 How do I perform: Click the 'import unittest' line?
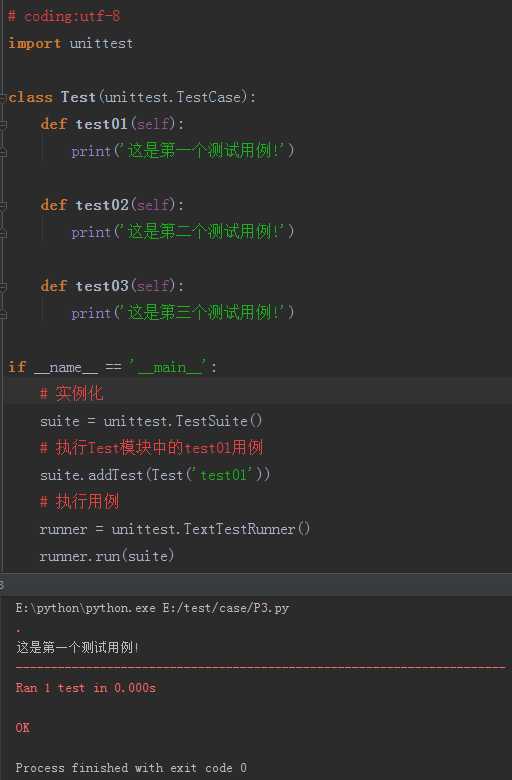71,43
